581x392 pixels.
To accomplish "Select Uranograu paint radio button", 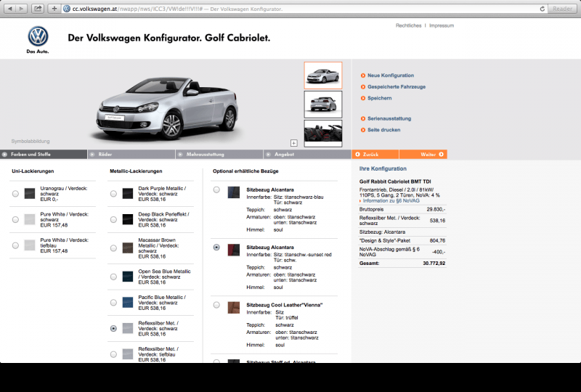I will pos(16,194).
